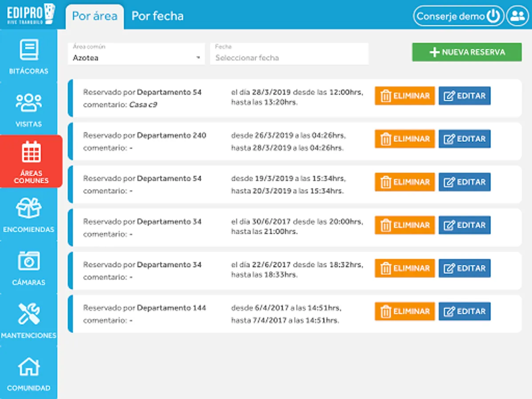
Task: Open the Área común Azotea dropdown
Action: (x=137, y=54)
